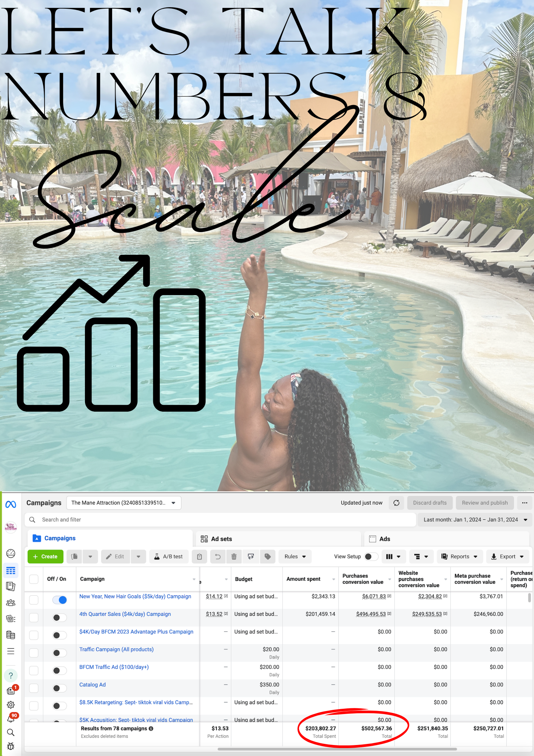Click the refresh icon beside Updated just now
The image size is (534, 756).
[x=396, y=503]
